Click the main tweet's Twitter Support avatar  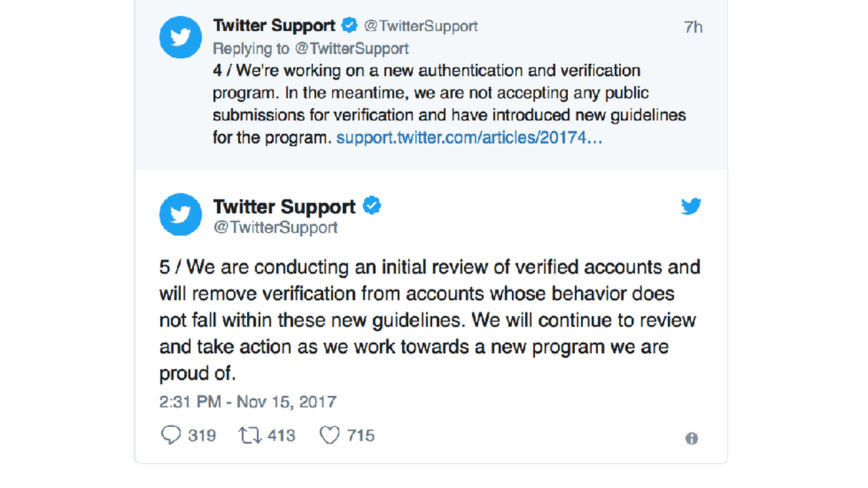click(180, 214)
